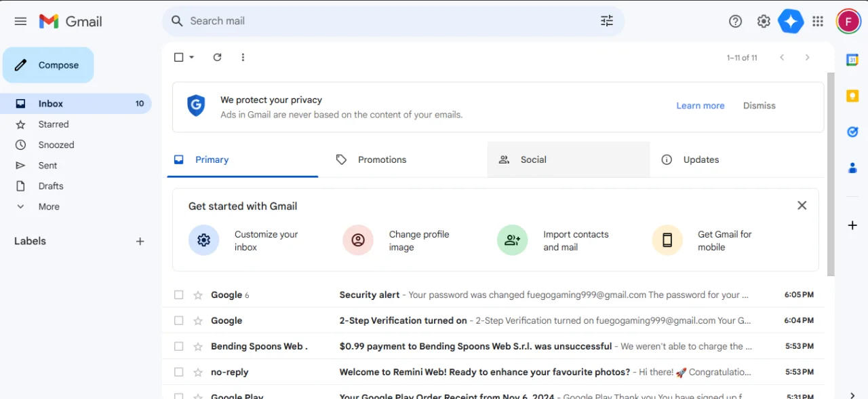Star the Bending Spoons payment email
Screen dimensions: 868x399
[198, 346]
